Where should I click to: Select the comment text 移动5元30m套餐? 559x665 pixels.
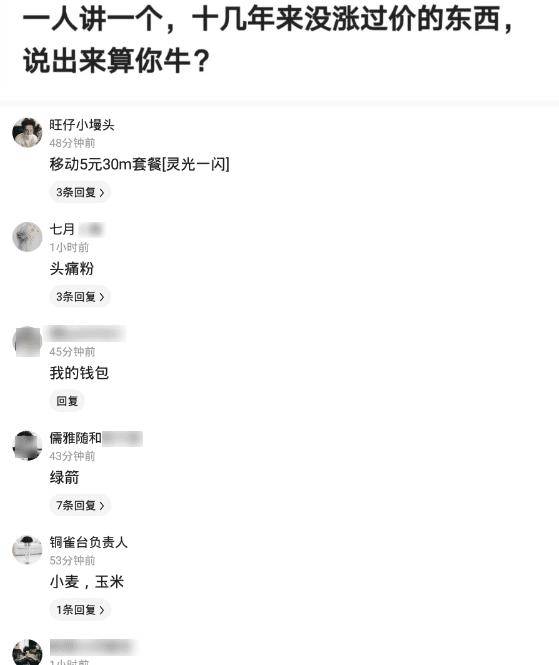(105, 164)
